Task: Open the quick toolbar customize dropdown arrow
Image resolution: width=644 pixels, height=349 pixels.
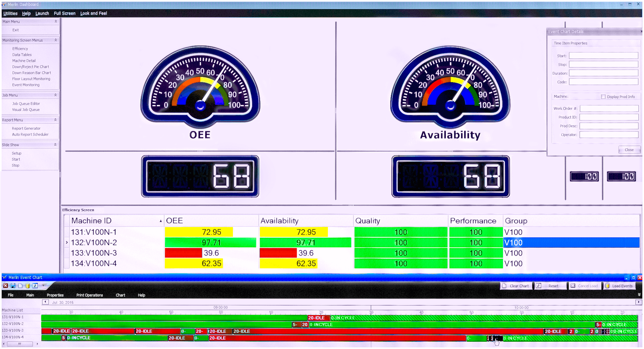Action: point(44,286)
